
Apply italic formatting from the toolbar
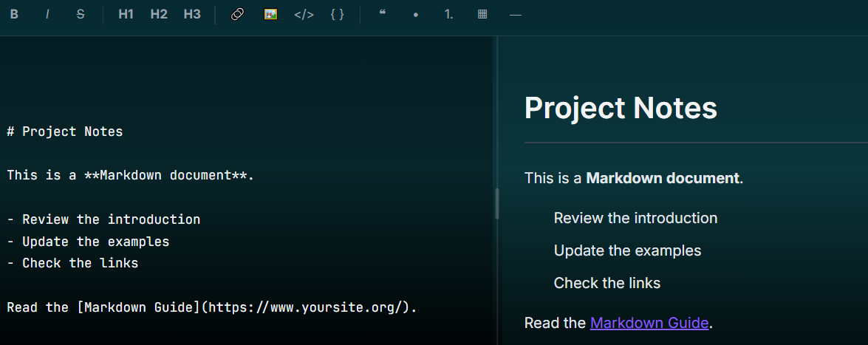[47, 15]
